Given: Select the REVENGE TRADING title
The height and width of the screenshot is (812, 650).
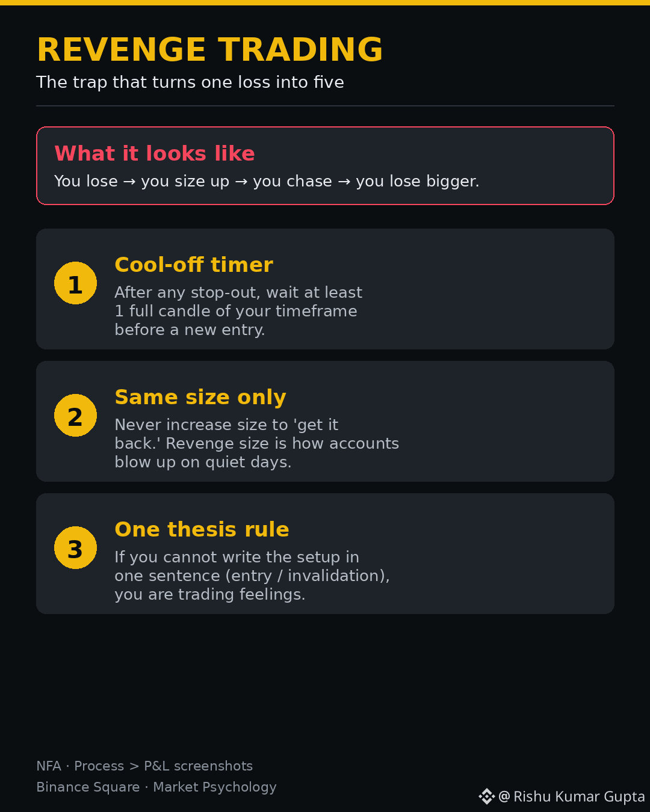Looking at the screenshot, I should pos(209,50).
